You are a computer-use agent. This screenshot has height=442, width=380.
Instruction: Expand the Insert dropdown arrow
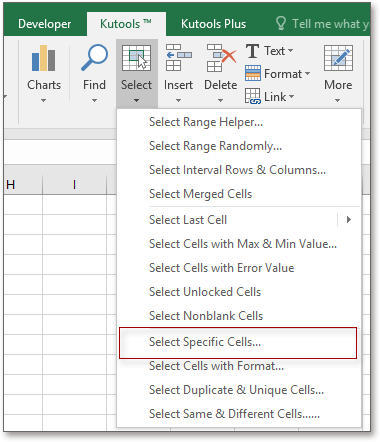(178, 100)
